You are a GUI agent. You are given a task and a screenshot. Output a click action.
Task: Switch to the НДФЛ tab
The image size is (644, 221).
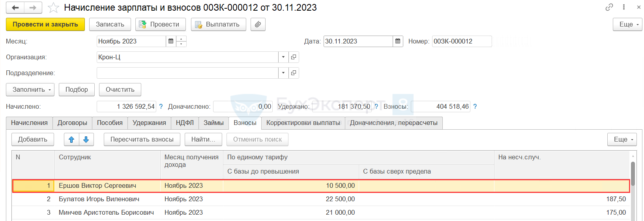185,123
